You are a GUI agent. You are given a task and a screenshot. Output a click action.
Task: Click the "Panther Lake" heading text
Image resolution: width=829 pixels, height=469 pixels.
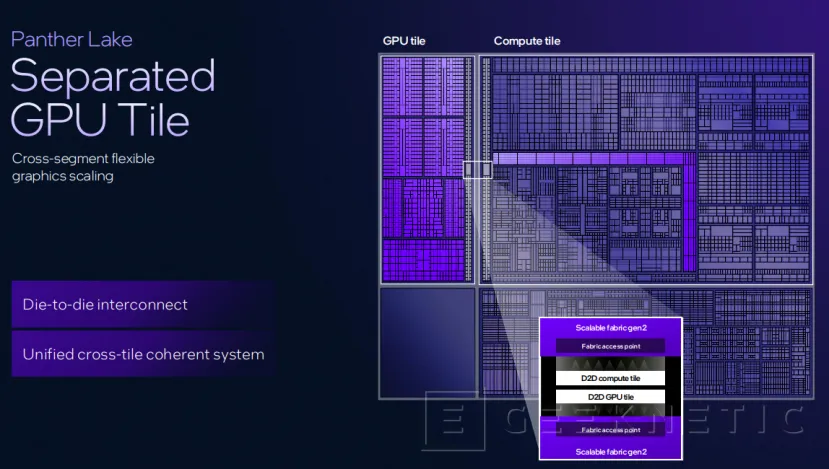click(72, 40)
